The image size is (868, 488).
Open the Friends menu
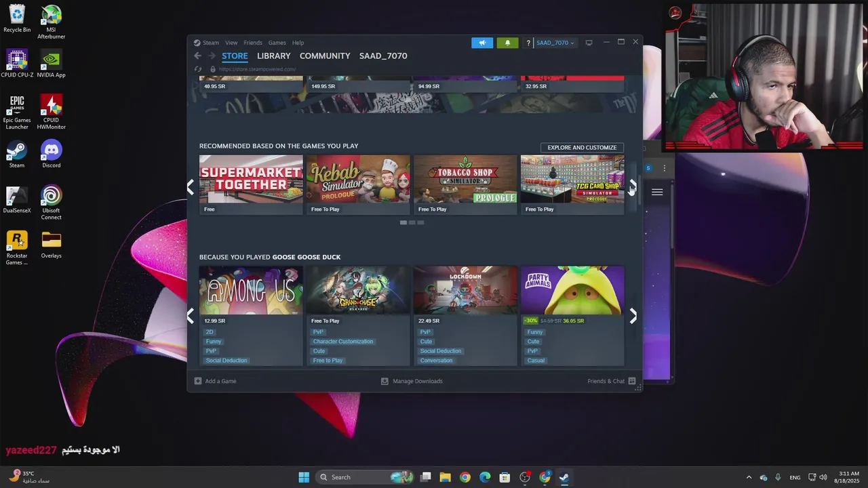(x=253, y=43)
